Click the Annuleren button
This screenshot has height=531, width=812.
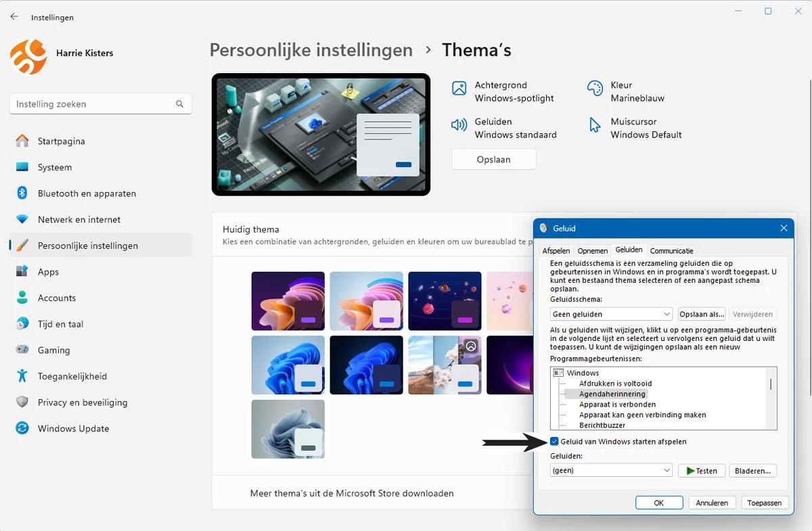(712, 503)
